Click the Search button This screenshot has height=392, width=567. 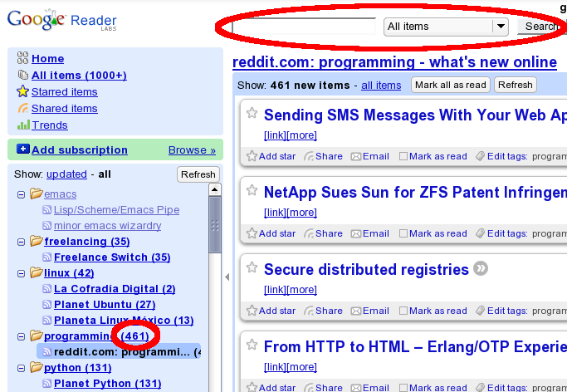(x=541, y=27)
